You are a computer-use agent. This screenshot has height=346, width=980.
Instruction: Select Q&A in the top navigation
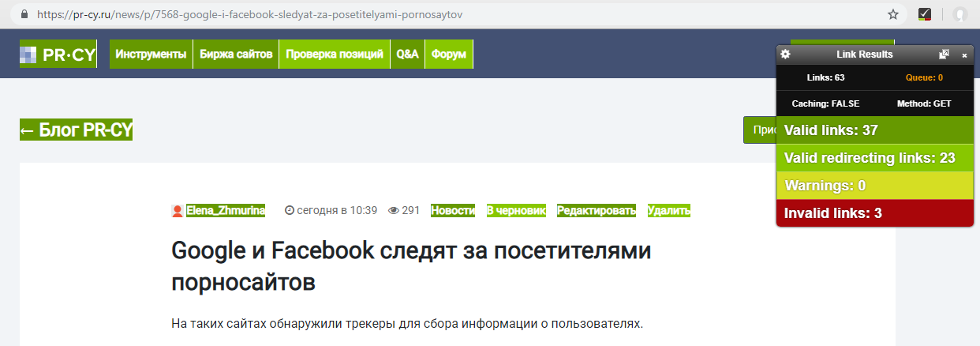tap(407, 55)
